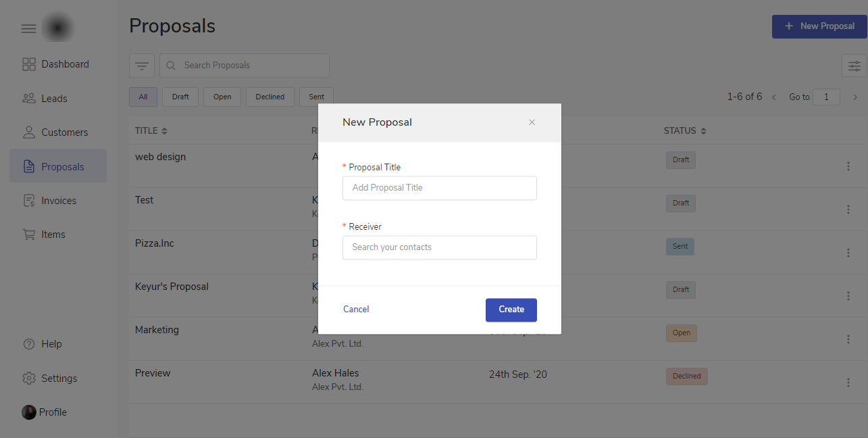The height and width of the screenshot is (438, 868).
Task: Open the Dashboard sidebar icon
Action: (29, 64)
